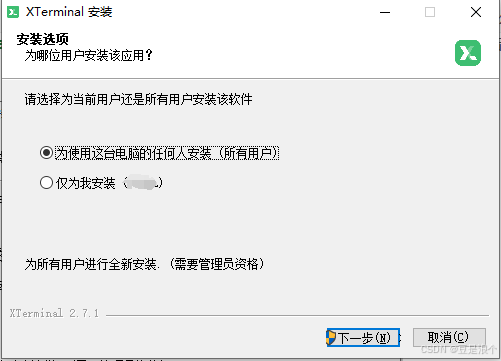Click the 安装选项 heading
The height and width of the screenshot is (361, 501).
(43, 39)
